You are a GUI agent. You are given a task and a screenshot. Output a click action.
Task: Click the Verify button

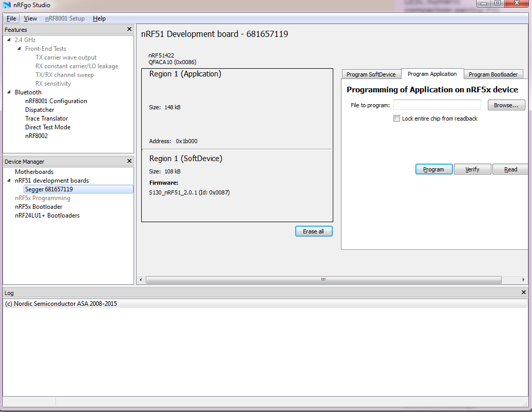(x=472, y=169)
